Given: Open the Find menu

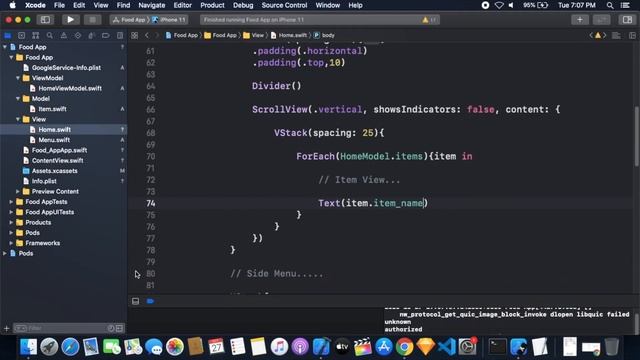Looking at the screenshot, I should click(123, 5).
